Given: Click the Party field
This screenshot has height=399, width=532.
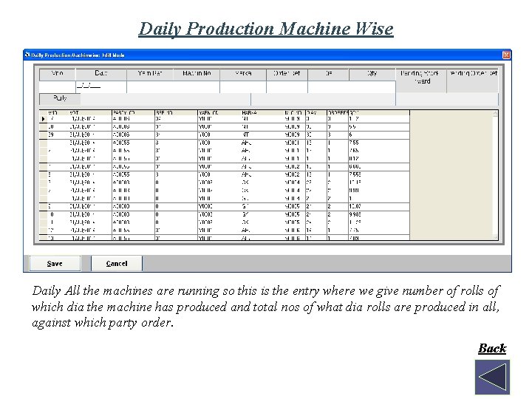Looking at the screenshot, I should (x=166, y=99).
